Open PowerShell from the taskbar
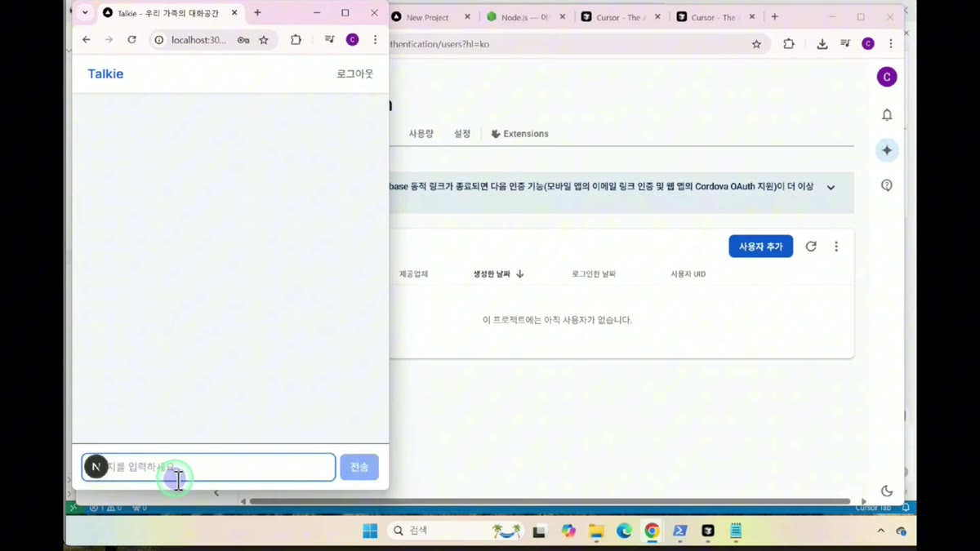 (x=679, y=531)
